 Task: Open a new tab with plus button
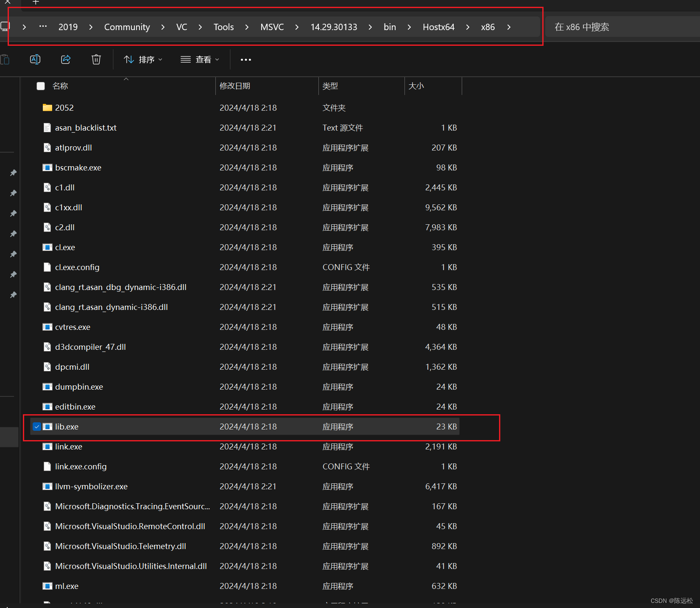tap(36, 2)
